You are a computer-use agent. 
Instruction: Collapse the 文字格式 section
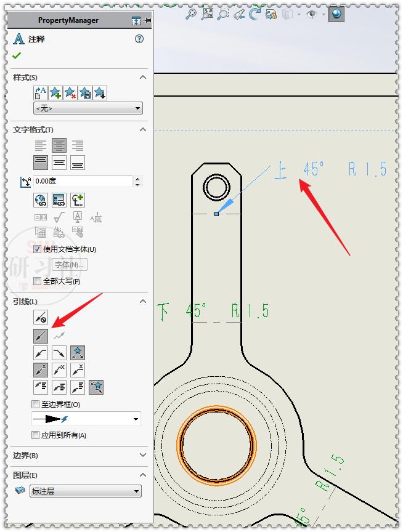pos(143,129)
